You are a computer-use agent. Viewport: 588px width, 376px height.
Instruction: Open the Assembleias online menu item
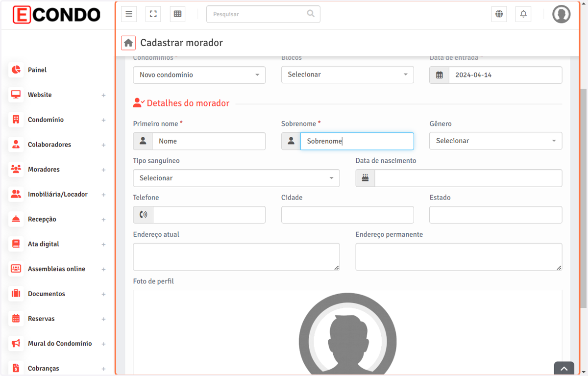[57, 269]
